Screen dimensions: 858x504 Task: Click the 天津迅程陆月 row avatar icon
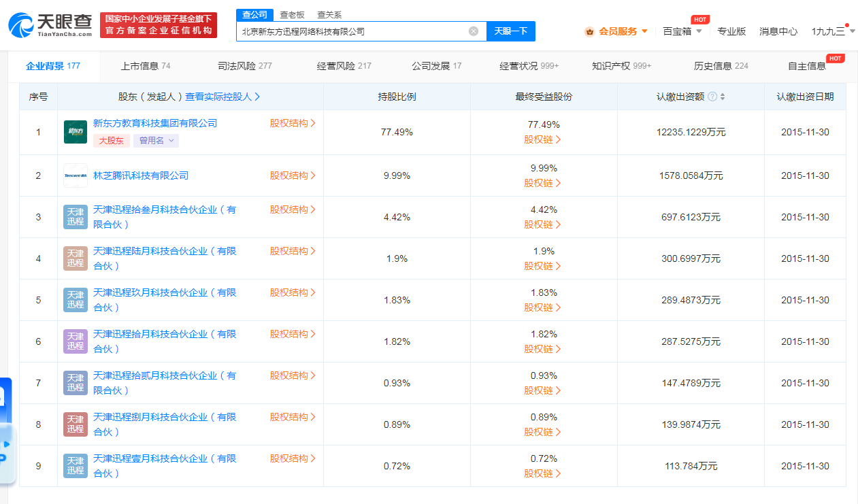(x=76, y=258)
